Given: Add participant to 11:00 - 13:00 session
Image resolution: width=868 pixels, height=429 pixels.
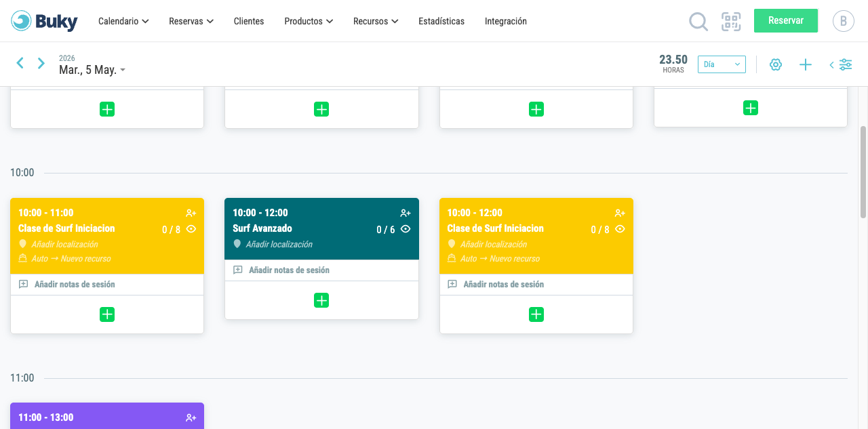Looking at the screenshot, I should coord(191,417).
